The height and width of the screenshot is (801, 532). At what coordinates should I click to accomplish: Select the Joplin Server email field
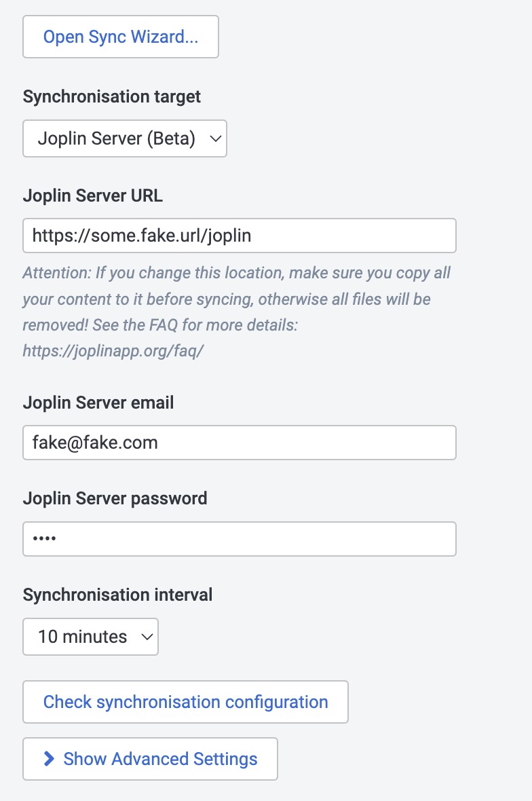pos(239,443)
